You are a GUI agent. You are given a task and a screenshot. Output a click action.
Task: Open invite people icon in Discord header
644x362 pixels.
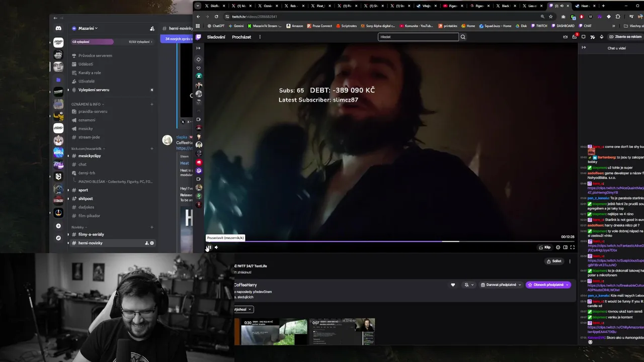click(x=152, y=29)
